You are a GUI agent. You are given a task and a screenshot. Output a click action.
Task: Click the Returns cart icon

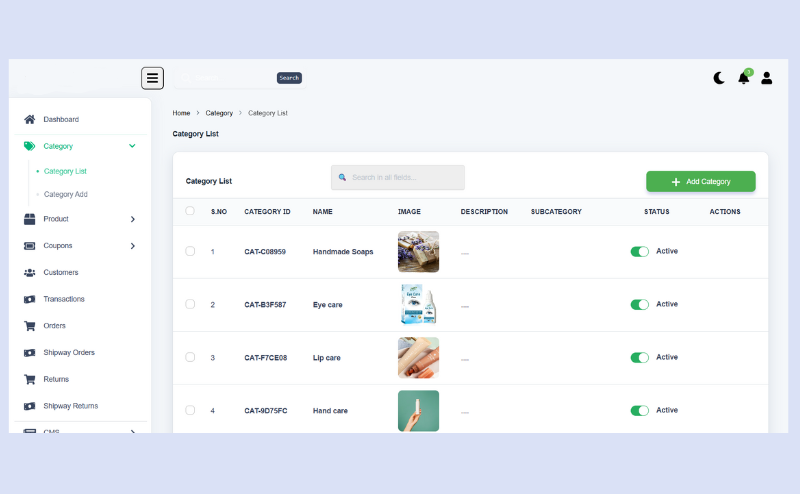click(x=30, y=380)
